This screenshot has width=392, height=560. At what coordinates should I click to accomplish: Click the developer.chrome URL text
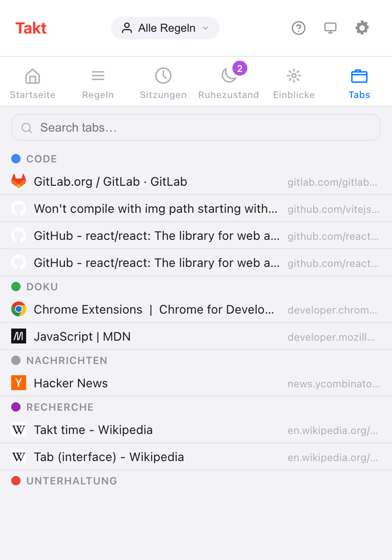tap(332, 310)
